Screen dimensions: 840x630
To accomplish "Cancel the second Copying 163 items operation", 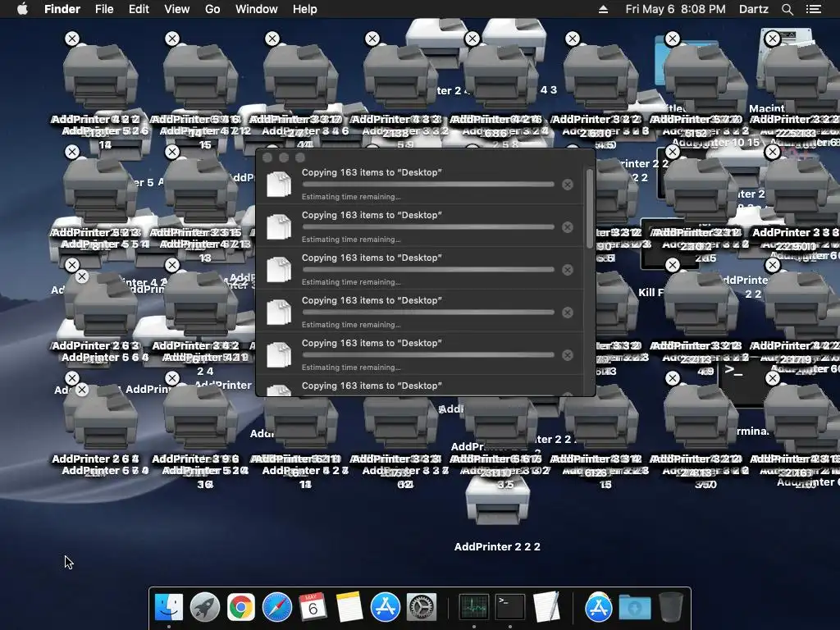I will point(568,227).
